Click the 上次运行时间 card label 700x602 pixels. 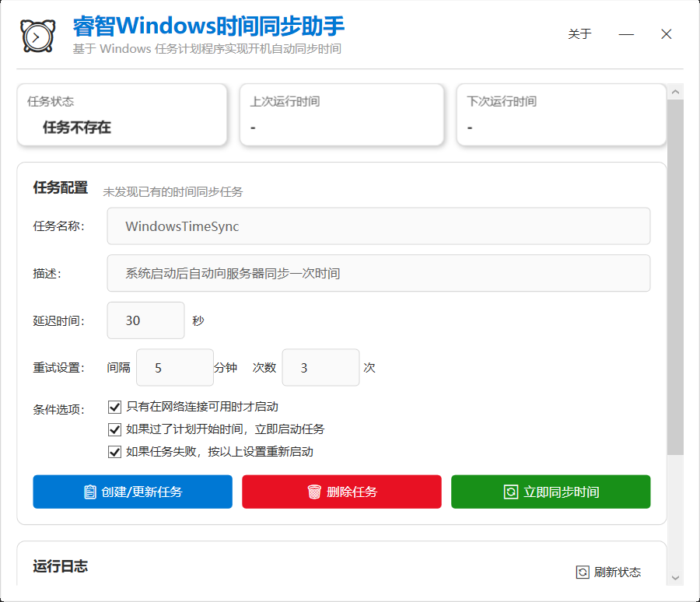285,101
